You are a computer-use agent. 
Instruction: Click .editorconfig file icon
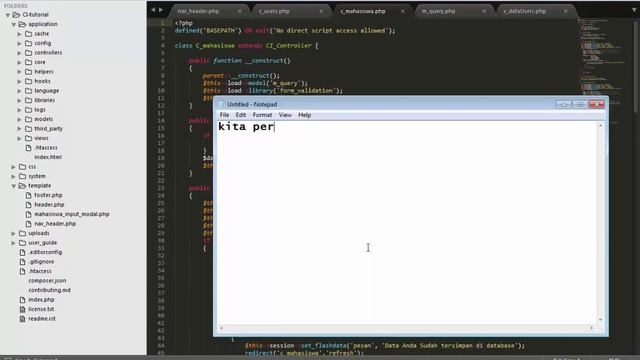point(22,252)
